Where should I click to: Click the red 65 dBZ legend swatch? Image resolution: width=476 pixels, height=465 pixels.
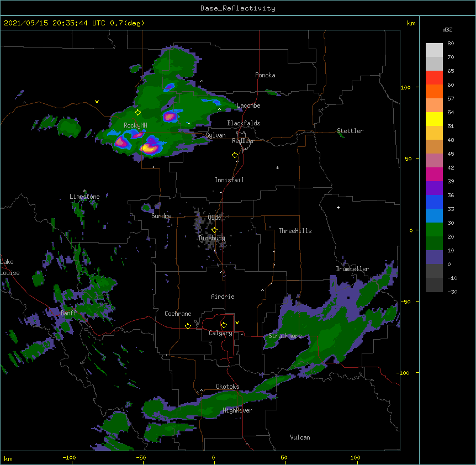point(434,77)
